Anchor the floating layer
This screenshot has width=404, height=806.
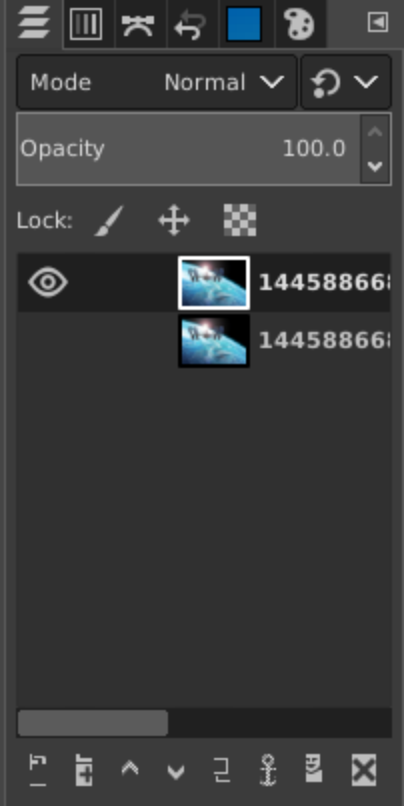[x=268, y=770]
